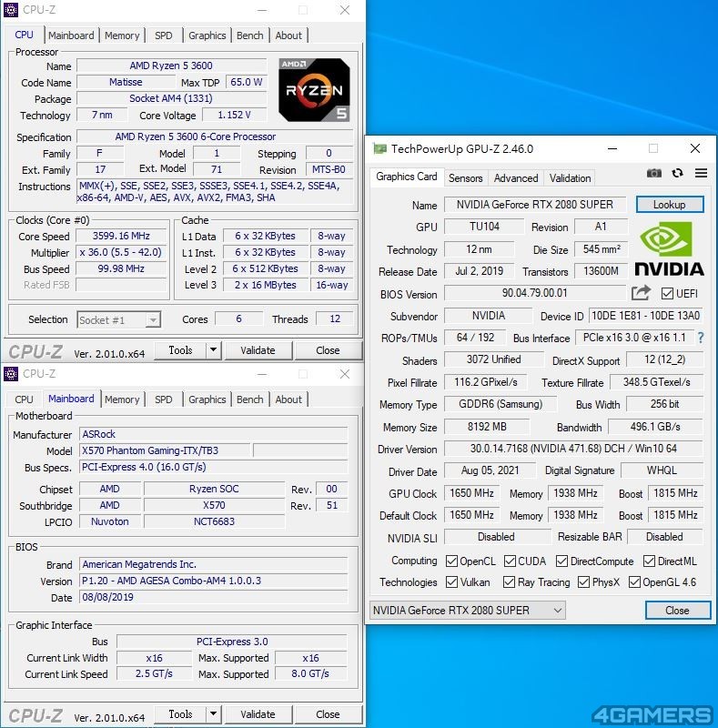
Task: Click Current Link Speed 2.5 GT/s
Action: click(x=154, y=673)
